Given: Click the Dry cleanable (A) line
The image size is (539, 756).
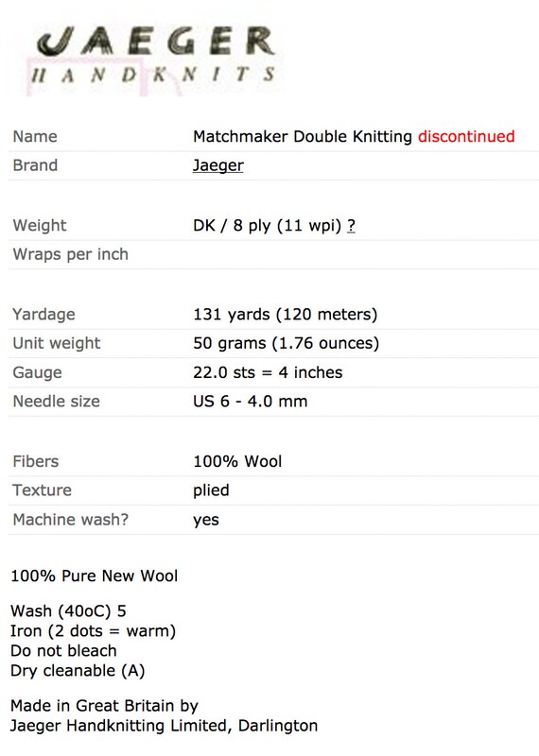Looking at the screenshot, I should coord(78,671).
